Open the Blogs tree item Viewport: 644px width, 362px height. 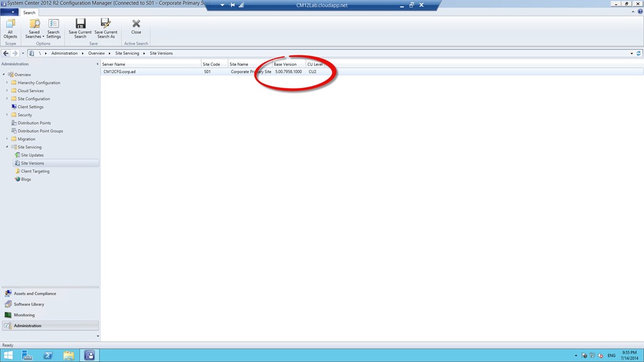click(x=26, y=179)
